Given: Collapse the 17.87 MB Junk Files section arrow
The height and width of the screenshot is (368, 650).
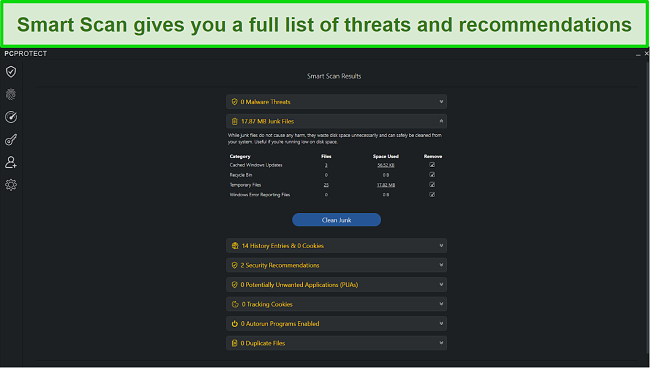Looking at the screenshot, I should 441,121.
